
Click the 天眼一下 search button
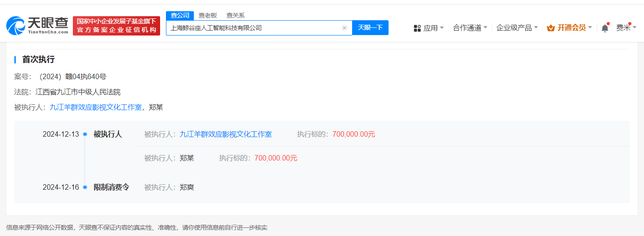tap(370, 27)
